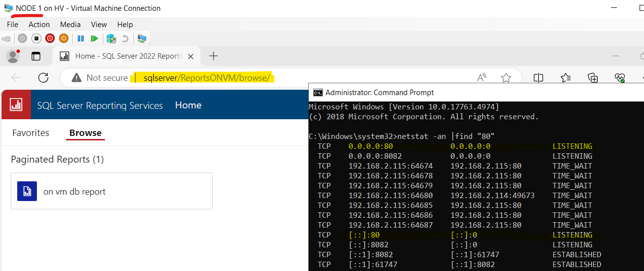Click the [::1]:61747 local address entry
Viewport: 644px width, 271px height.
click(373, 265)
